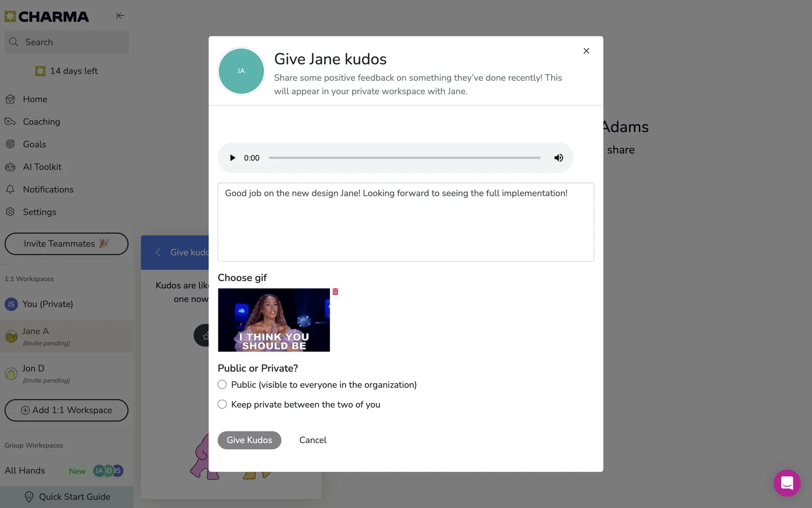Viewport: 812px width, 508px height.
Task: Select Keep private between two option
Action: (222, 404)
